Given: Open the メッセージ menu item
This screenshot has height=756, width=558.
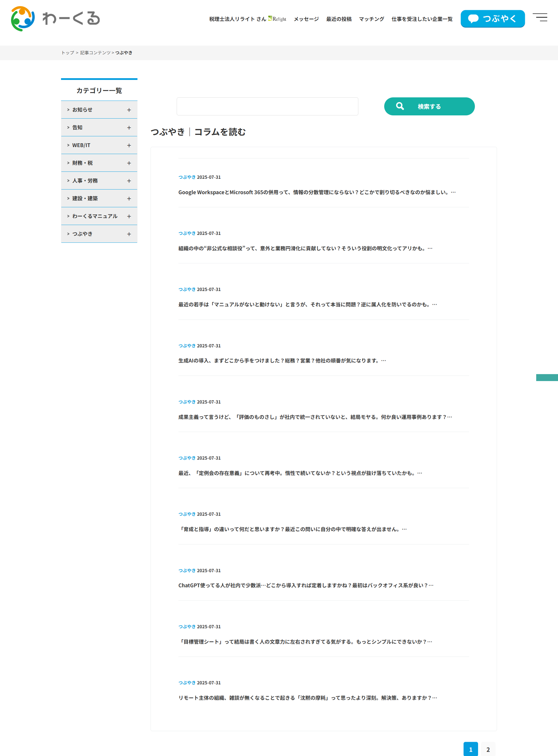Looking at the screenshot, I should [306, 19].
